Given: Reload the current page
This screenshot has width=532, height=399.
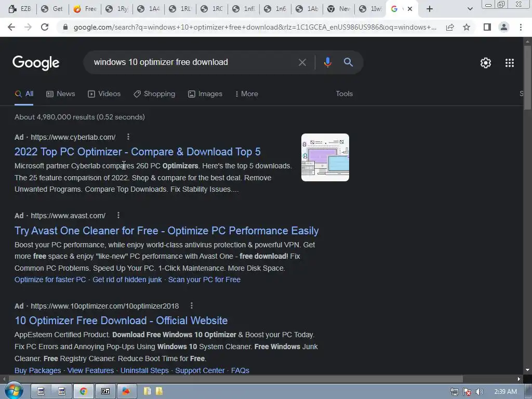Looking at the screenshot, I should pyautogui.click(x=45, y=27).
